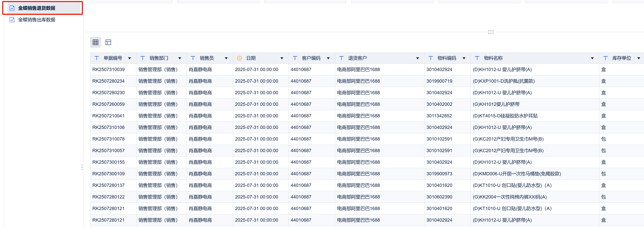Screen dimensions: 644x228
Task: Click the 销售部门 column header label
Action: [x=159, y=58]
